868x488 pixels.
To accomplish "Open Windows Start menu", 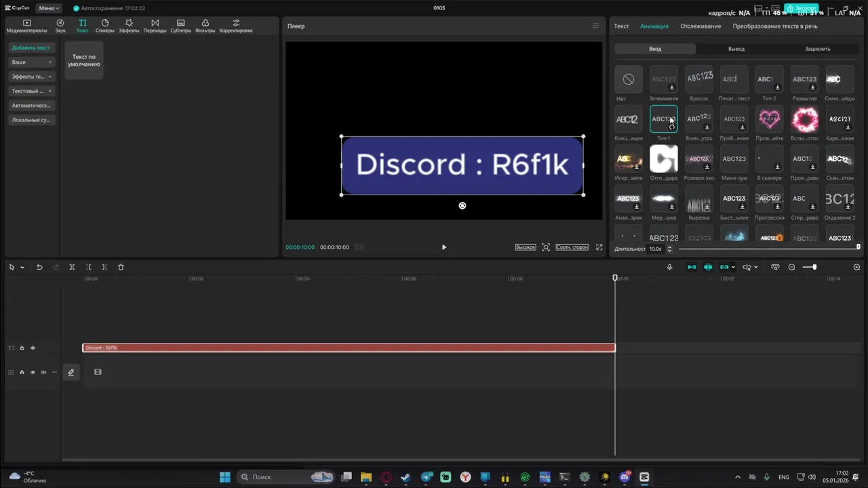I will pyautogui.click(x=224, y=477).
